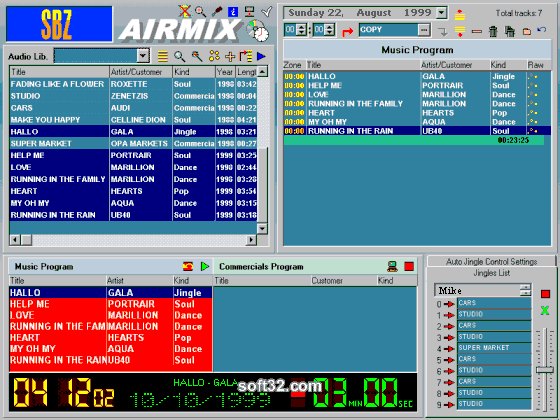Click the red arrow insert-to-list icon in library
This screenshot has height=420, width=560.
coord(246,56)
